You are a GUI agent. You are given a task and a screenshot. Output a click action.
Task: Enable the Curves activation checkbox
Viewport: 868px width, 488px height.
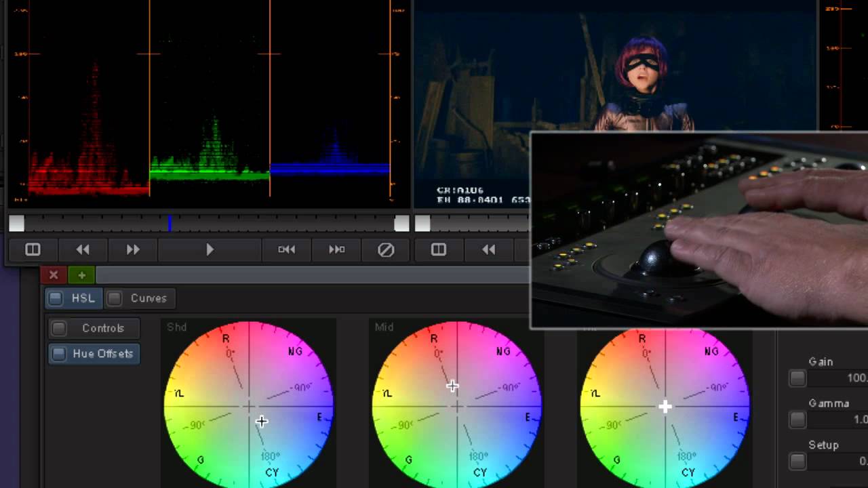[x=115, y=298]
